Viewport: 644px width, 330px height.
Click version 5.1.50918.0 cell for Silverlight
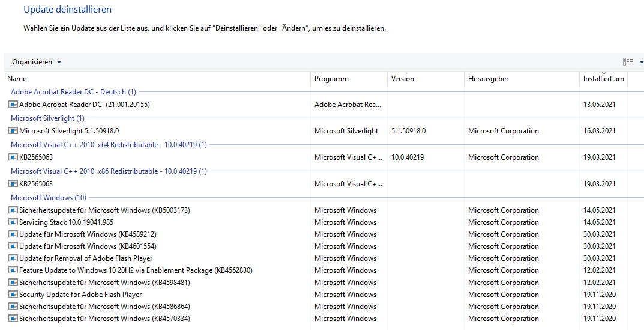[x=409, y=131]
